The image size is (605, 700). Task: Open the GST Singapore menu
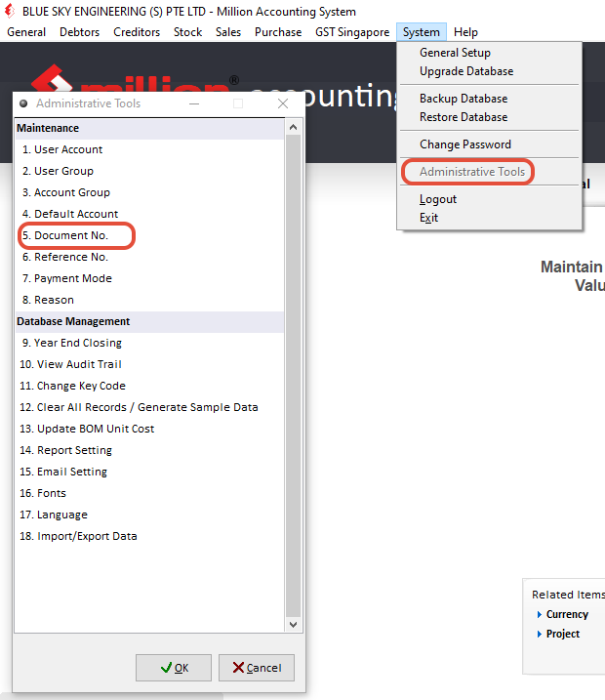[352, 32]
